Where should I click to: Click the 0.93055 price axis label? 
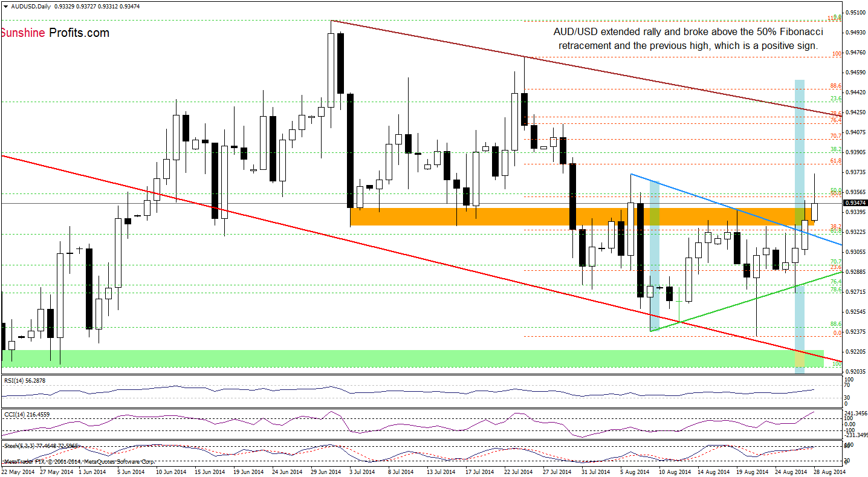click(x=857, y=251)
